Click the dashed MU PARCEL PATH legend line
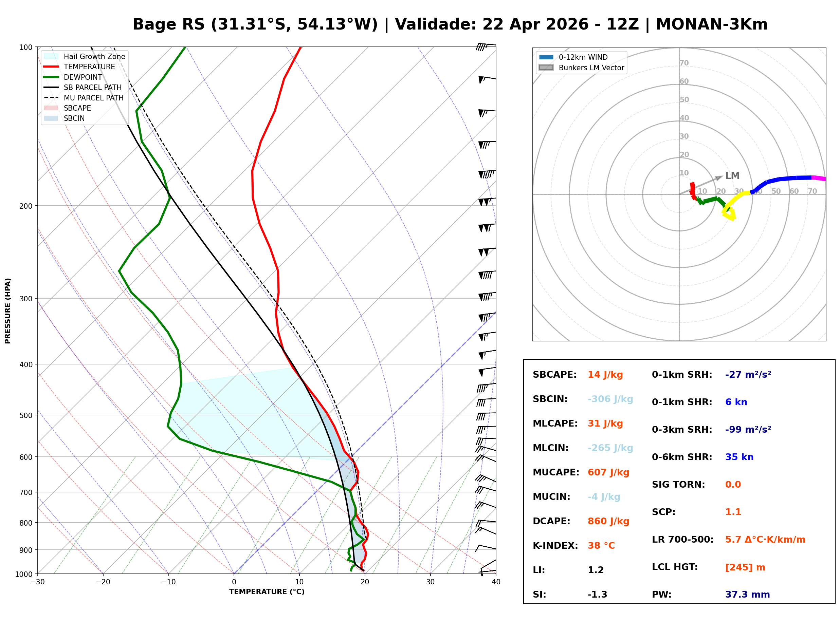The height and width of the screenshot is (621, 840). [x=51, y=98]
